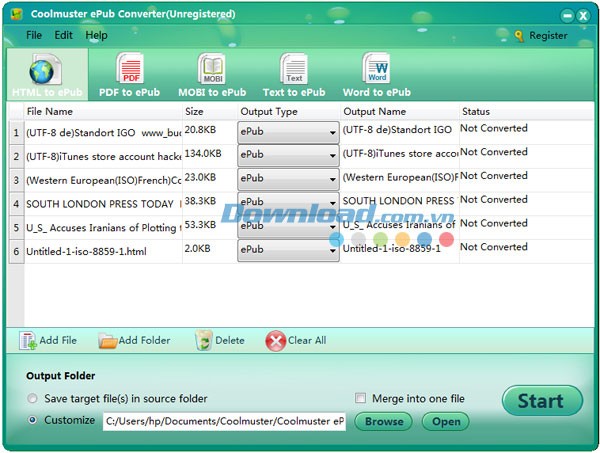Click the Add File icon

click(28, 341)
